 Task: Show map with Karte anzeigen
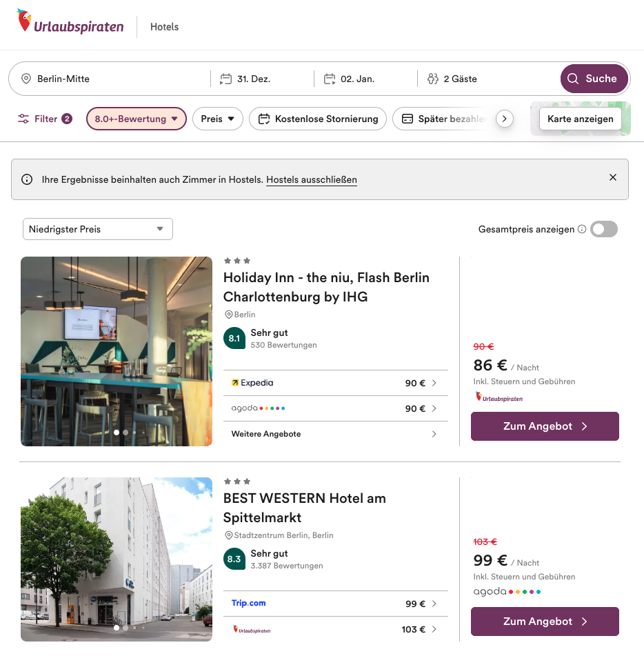pos(580,119)
